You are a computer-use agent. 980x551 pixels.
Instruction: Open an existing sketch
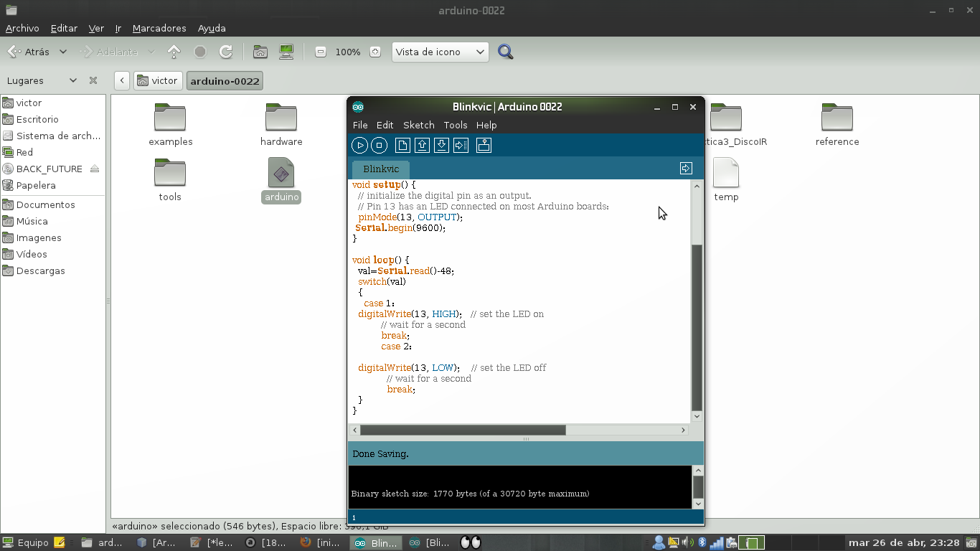tap(422, 145)
